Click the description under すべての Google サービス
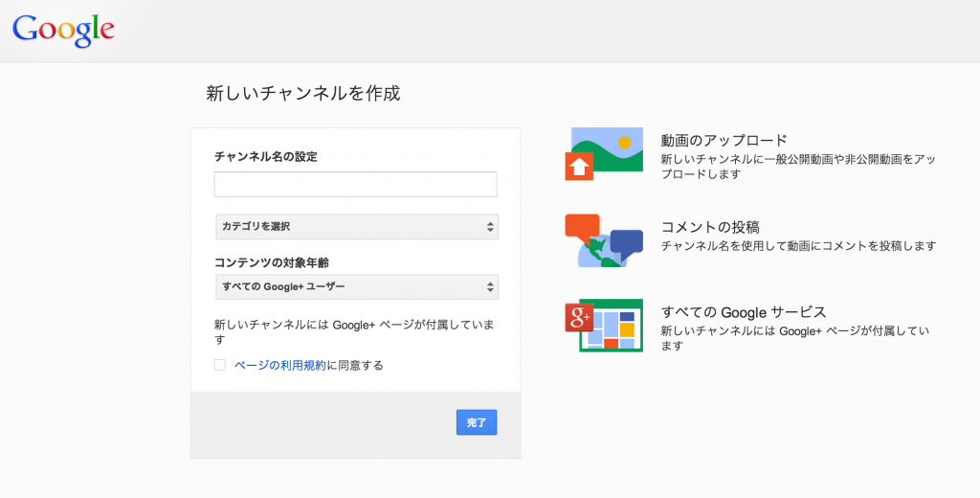Image resolution: width=980 pixels, height=498 pixels. pyautogui.click(x=795, y=338)
